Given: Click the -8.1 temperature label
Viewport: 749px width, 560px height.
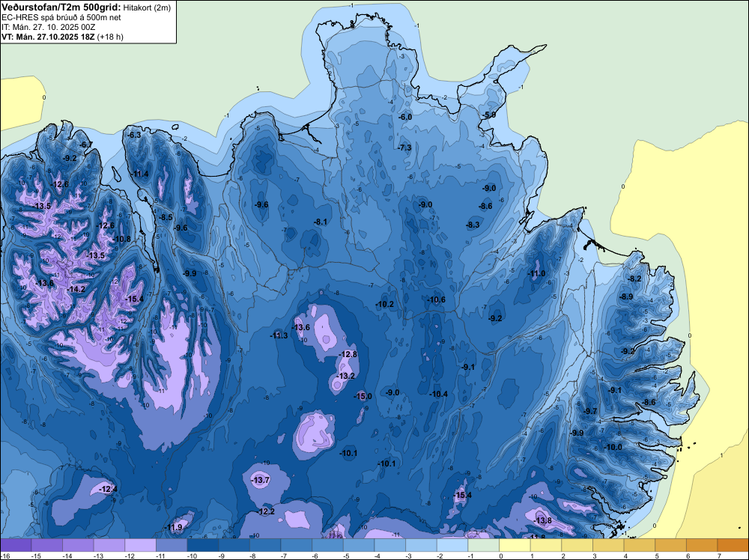Looking at the screenshot, I should coord(321,222).
